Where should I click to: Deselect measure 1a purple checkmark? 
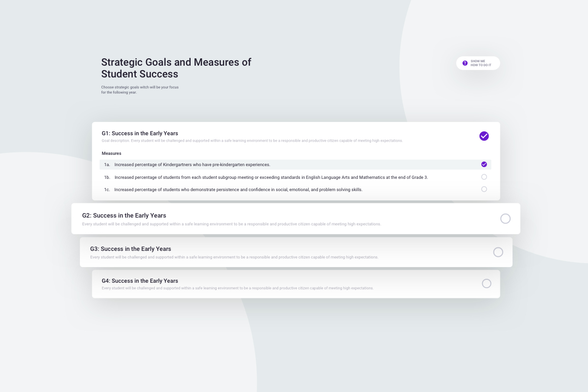coord(484,165)
